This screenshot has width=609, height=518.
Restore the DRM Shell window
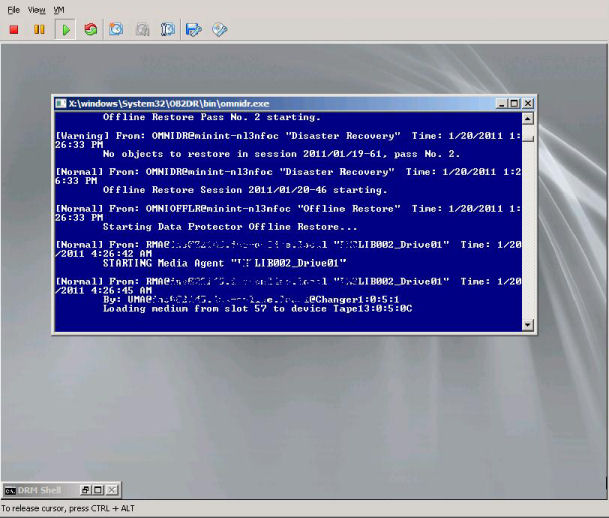pyautogui.click(x=85, y=490)
